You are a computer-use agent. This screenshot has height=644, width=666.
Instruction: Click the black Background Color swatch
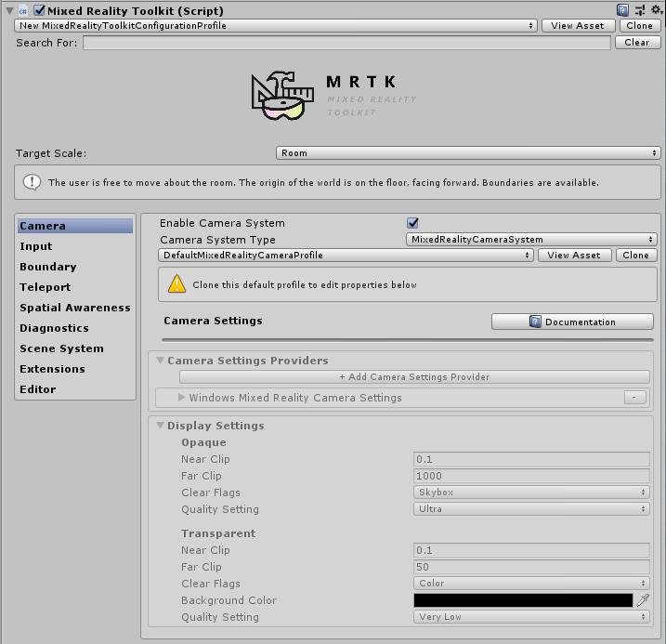point(523,600)
